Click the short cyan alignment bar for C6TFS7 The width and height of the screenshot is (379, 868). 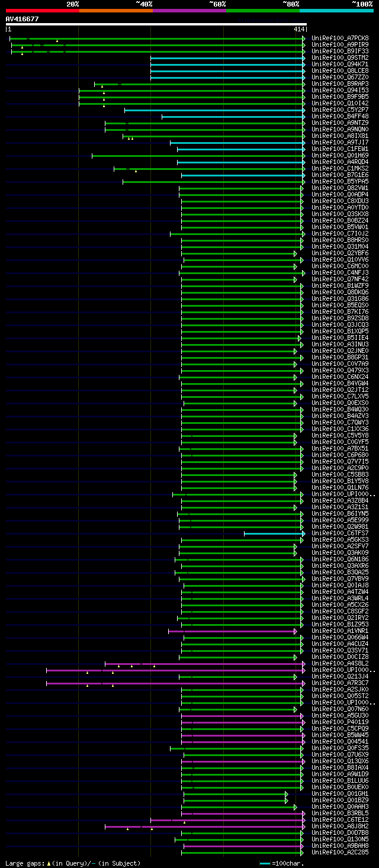click(x=274, y=533)
